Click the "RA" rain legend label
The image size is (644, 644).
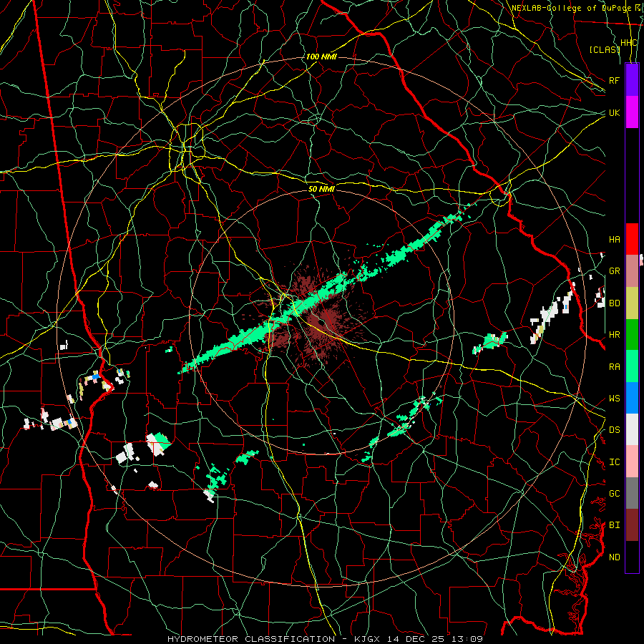pyautogui.click(x=614, y=367)
